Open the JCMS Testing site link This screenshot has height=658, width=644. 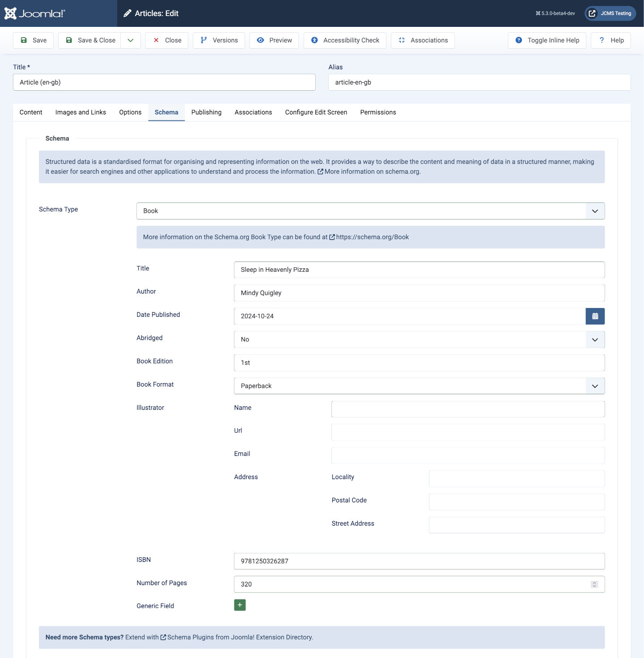(610, 13)
